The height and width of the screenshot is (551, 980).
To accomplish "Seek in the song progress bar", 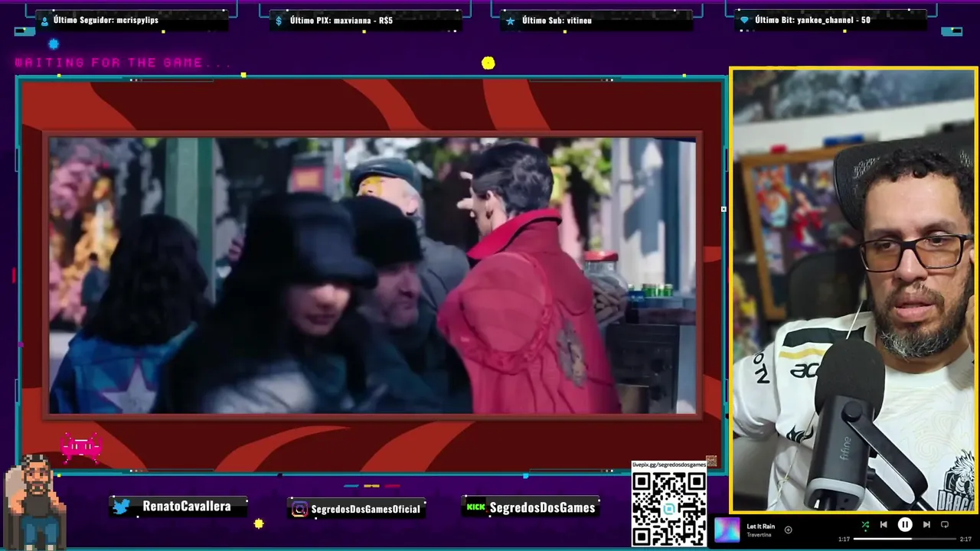I will (x=905, y=540).
